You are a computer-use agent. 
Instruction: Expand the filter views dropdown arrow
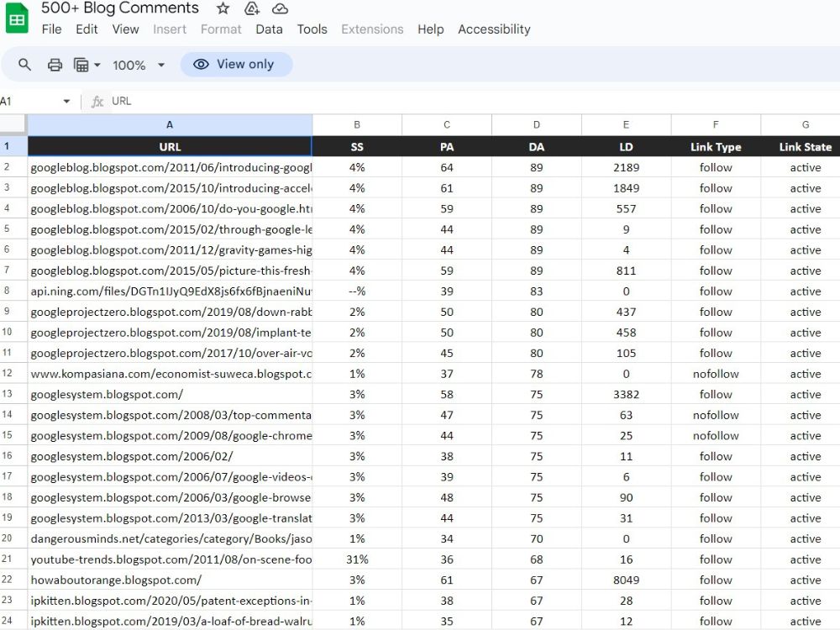click(97, 65)
